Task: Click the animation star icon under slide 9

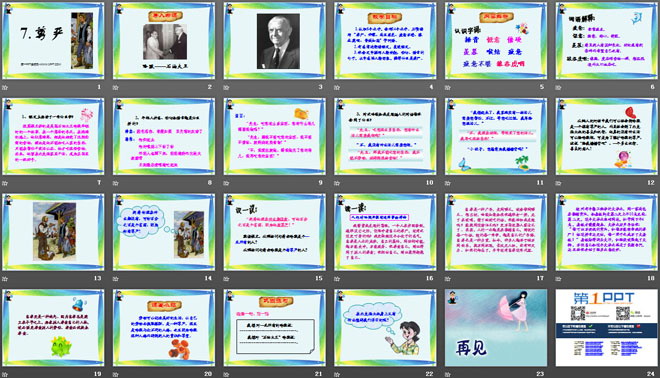Action: click(226, 183)
